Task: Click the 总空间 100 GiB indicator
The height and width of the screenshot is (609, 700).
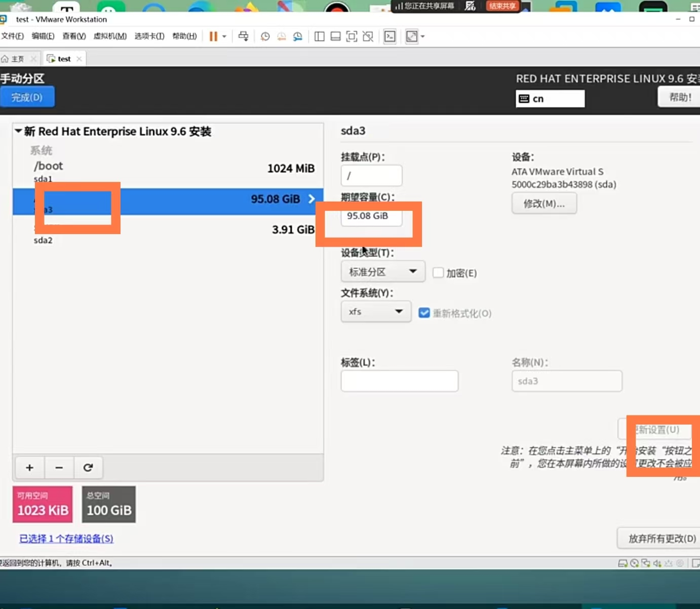Action: (108, 505)
